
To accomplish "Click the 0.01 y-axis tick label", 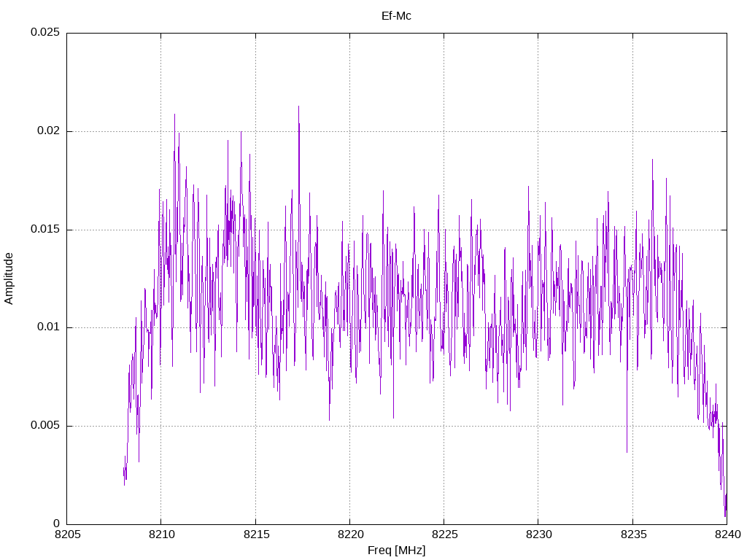I will [49, 327].
